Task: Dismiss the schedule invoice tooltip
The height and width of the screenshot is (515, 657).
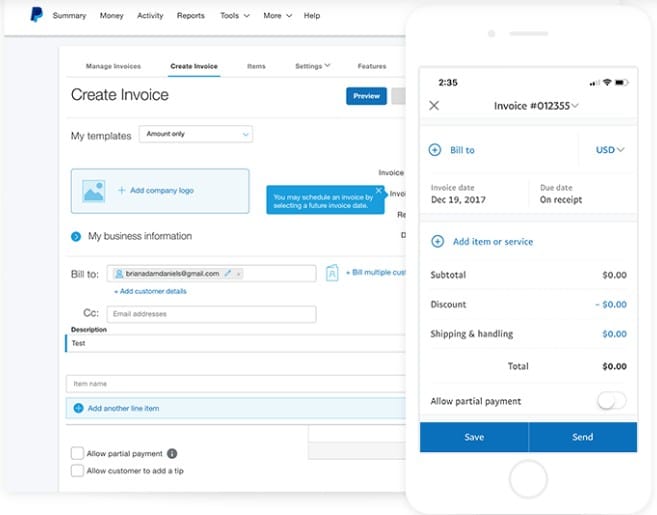Action: click(x=379, y=191)
